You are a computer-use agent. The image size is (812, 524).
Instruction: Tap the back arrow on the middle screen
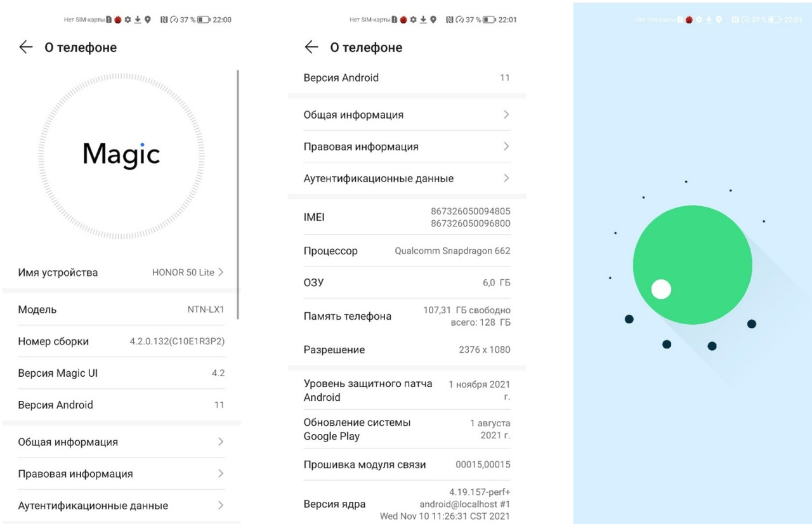(311, 47)
